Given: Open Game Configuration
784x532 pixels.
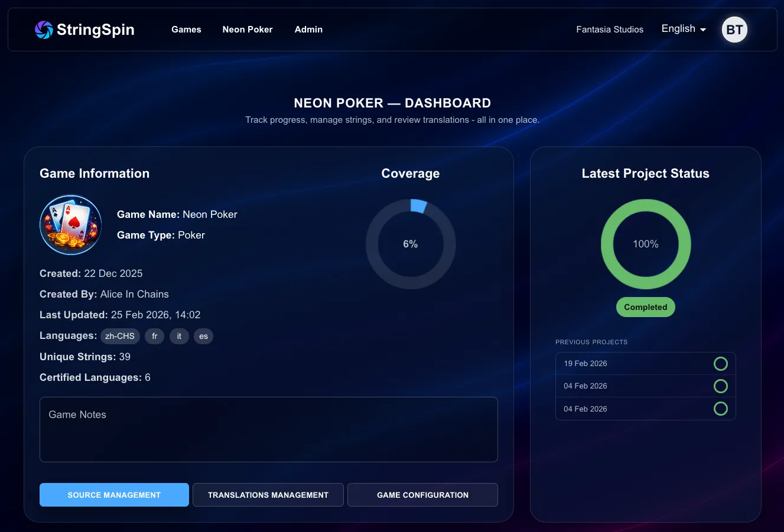Looking at the screenshot, I should pos(422,495).
